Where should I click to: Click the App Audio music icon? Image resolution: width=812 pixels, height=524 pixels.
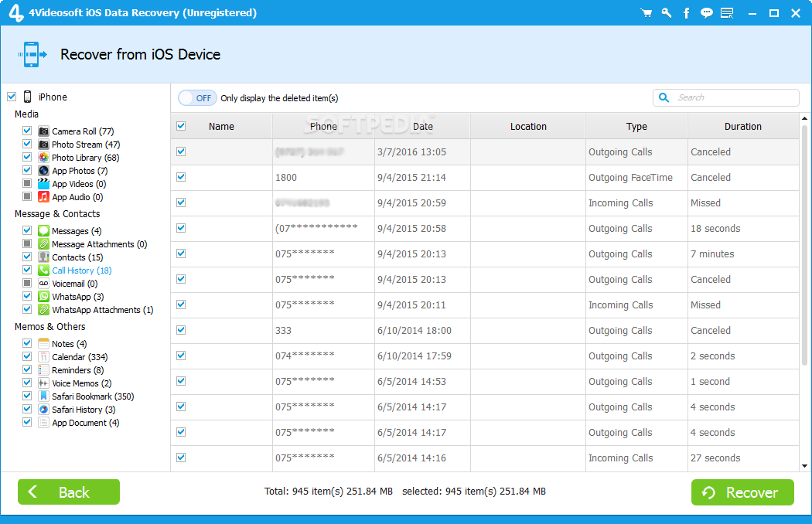click(x=44, y=197)
